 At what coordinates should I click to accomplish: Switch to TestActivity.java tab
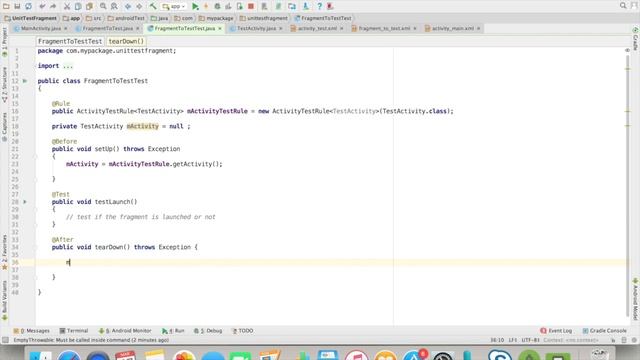pos(256,29)
